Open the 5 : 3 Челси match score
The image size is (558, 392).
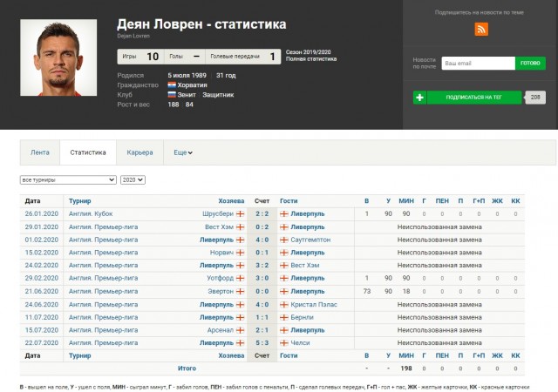tap(262, 343)
